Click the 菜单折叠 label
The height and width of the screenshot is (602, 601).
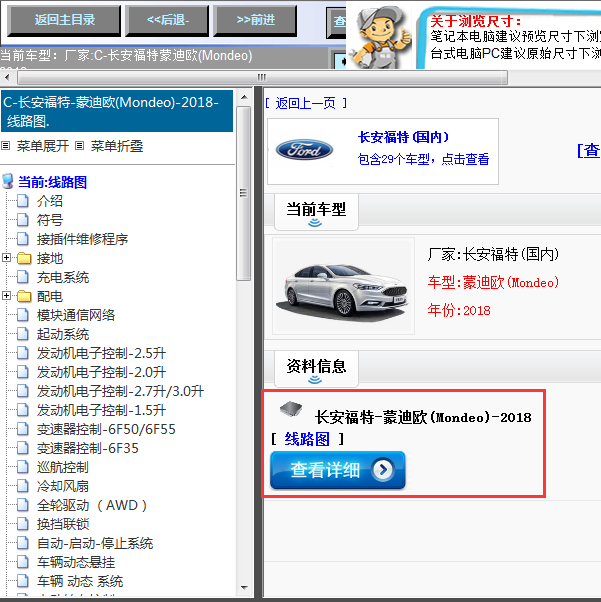tap(117, 146)
